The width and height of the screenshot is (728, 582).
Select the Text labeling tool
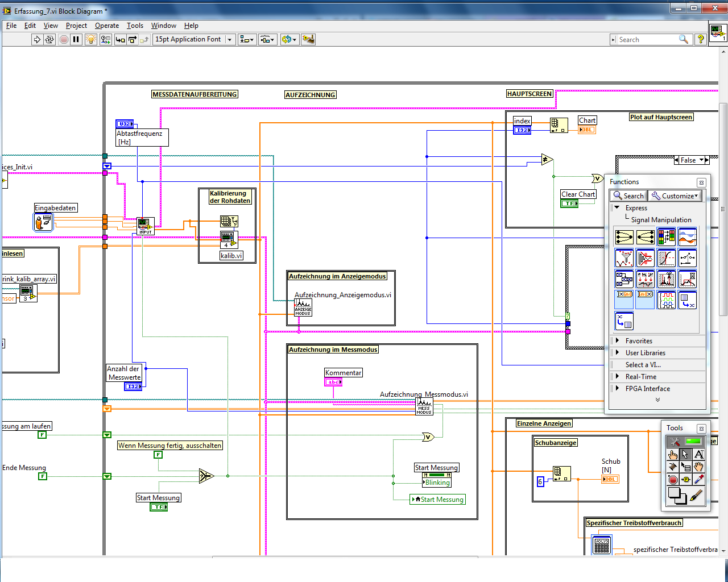[699, 454]
